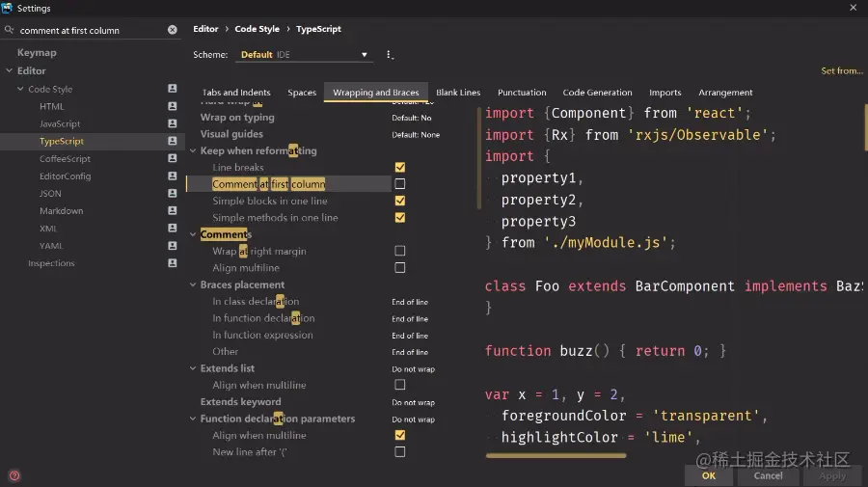The width and height of the screenshot is (868, 487).
Task: Enable Comment at first column checkbox
Action: point(399,184)
